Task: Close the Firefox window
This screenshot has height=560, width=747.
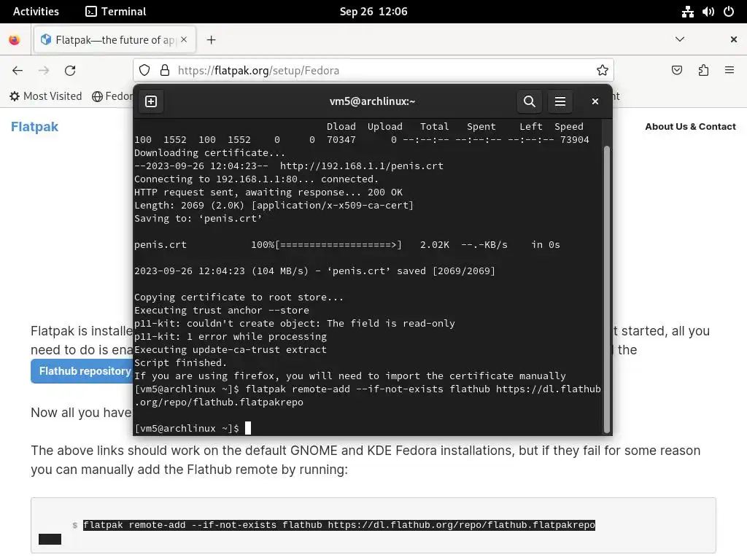Action: 734,39
